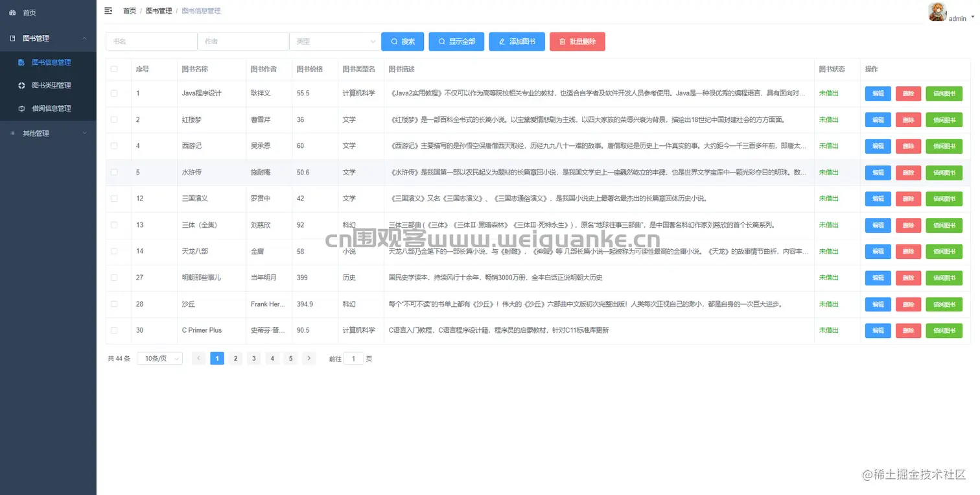The width and height of the screenshot is (980, 495).
Task: Check the C Primer Plus row checkbox
Action: (x=114, y=330)
